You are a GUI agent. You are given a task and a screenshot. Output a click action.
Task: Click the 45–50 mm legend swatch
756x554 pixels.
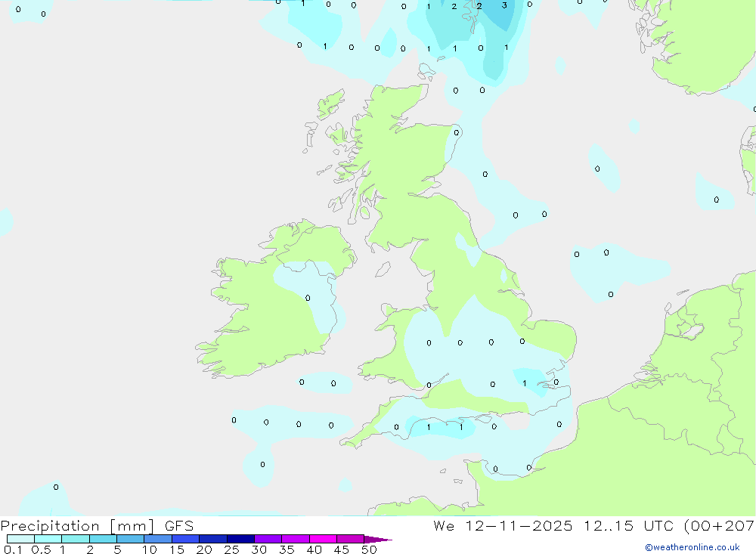tap(351, 539)
